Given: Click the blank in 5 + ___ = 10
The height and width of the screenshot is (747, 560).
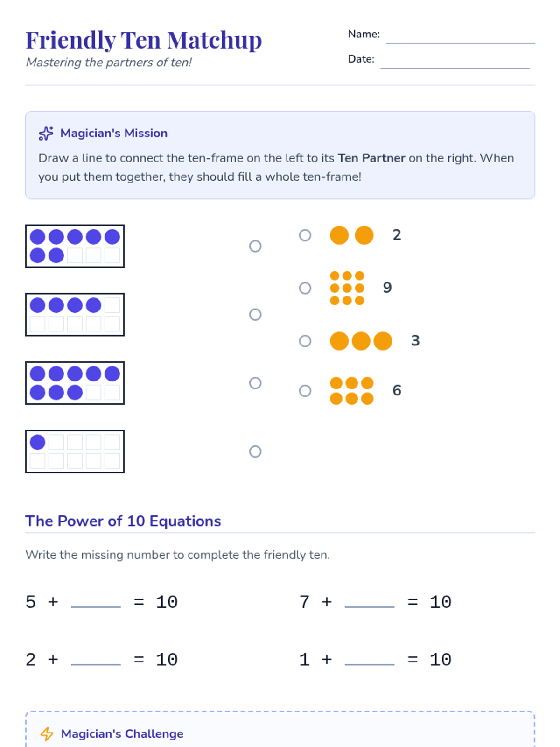Looking at the screenshot, I should pos(96,602).
